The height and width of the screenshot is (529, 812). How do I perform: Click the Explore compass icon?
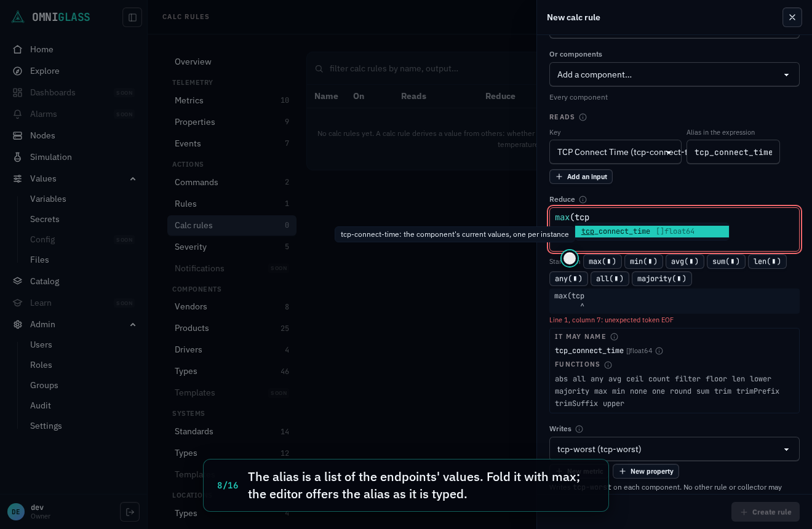[x=18, y=71]
